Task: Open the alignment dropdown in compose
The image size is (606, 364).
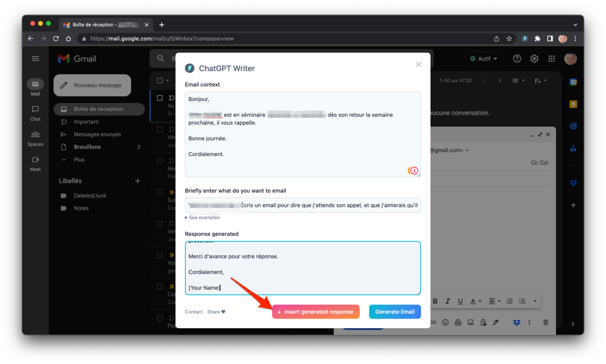Action: coord(495,301)
